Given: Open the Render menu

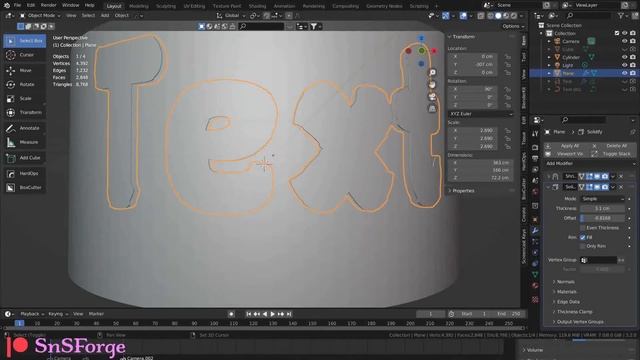Looking at the screenshot, I should pos(48,5).
